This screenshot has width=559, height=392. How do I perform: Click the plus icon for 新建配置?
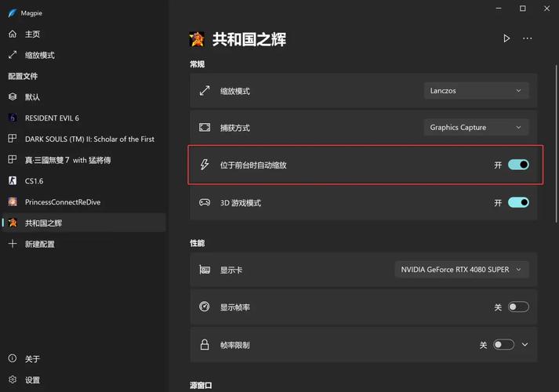[13, 244]
